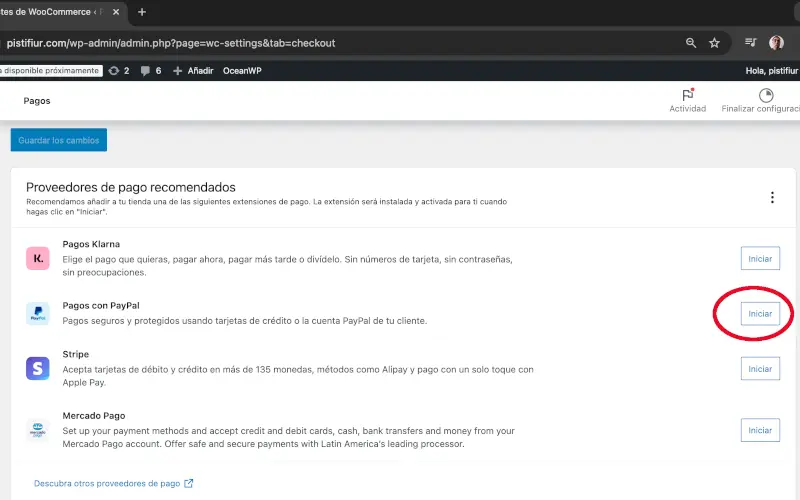This screenshot has height=500, width=800.
Task: Open the three-dot options for recommended providers
Action: click(772, 197)
